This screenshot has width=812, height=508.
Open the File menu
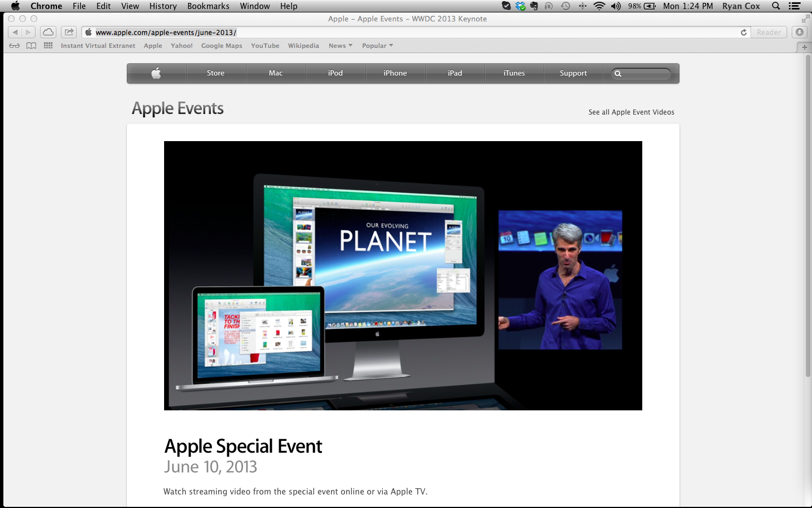(79, 6)
